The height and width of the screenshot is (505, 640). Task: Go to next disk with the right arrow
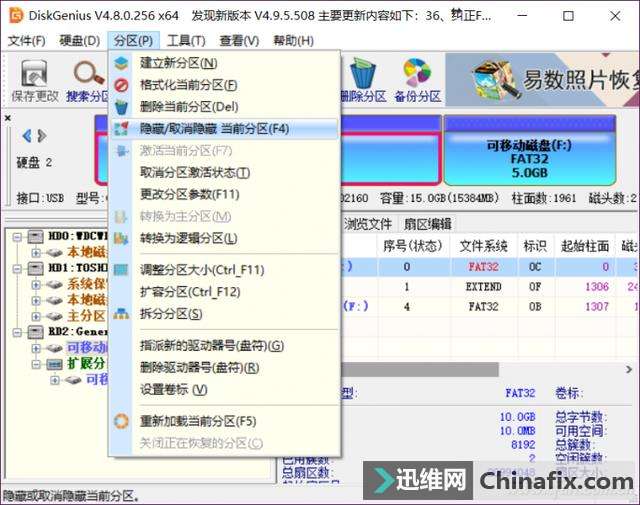click(x=42, y=136)
